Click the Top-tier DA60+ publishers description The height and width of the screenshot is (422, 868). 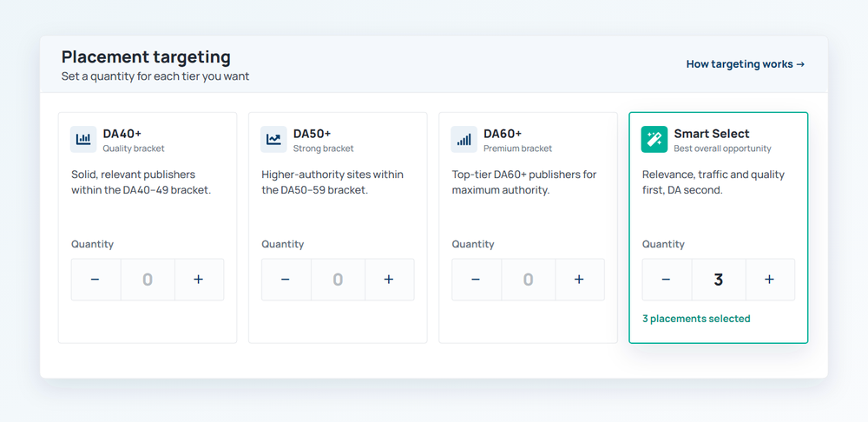(x=523, y=182)
